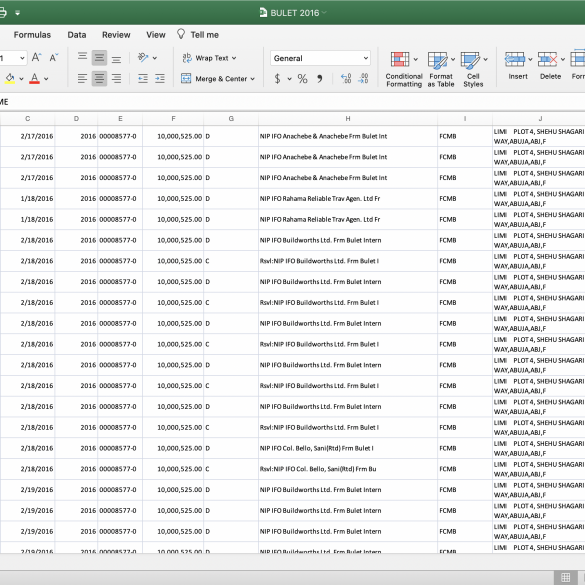
Task: Toggle Wrap Text
Action: tap(209, 58)
